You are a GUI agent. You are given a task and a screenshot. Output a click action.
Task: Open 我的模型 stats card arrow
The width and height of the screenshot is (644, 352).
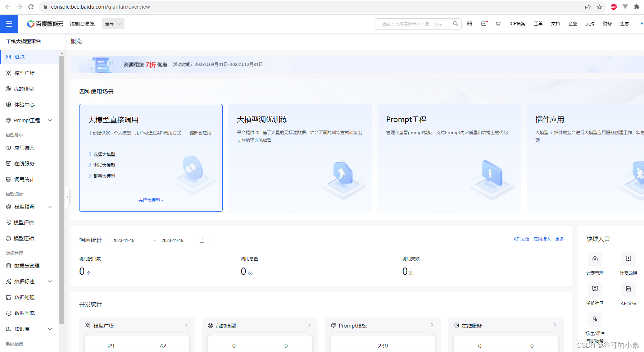click(309, 325)
